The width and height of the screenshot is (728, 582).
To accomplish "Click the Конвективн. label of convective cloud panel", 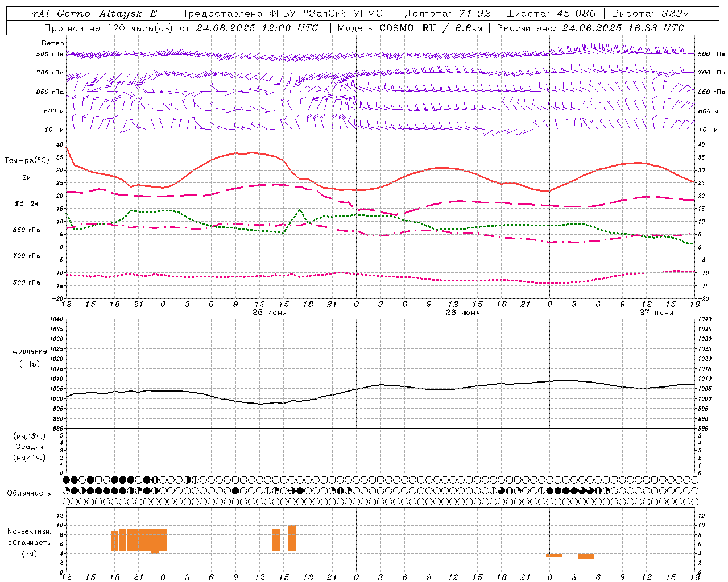I will [x=29, y=531].
